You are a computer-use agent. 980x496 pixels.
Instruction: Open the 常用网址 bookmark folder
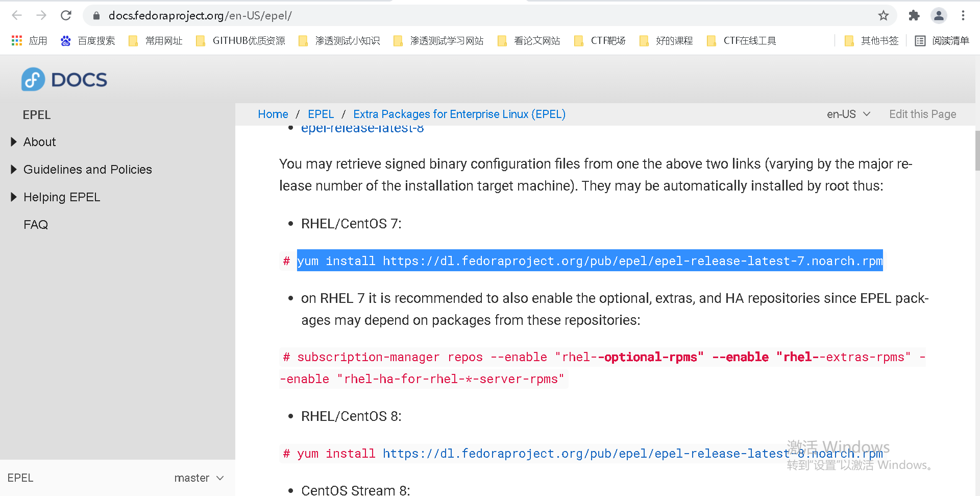155,41
